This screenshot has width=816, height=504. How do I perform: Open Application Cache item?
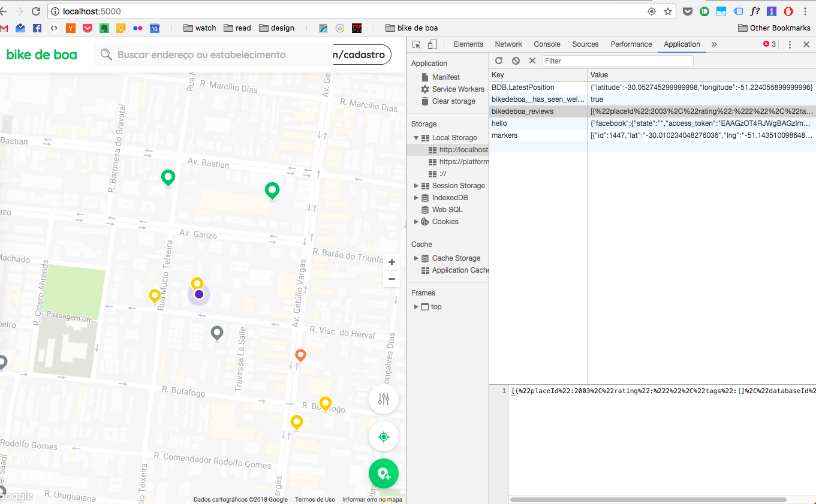point(455,270)
